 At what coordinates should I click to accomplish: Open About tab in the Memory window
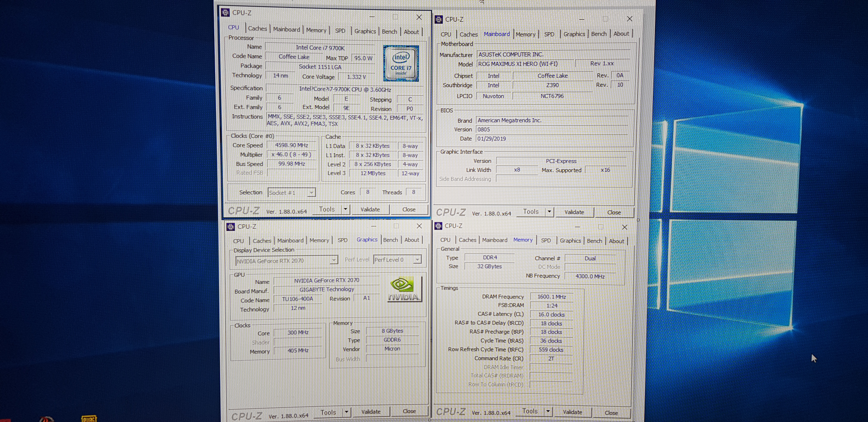616,241
